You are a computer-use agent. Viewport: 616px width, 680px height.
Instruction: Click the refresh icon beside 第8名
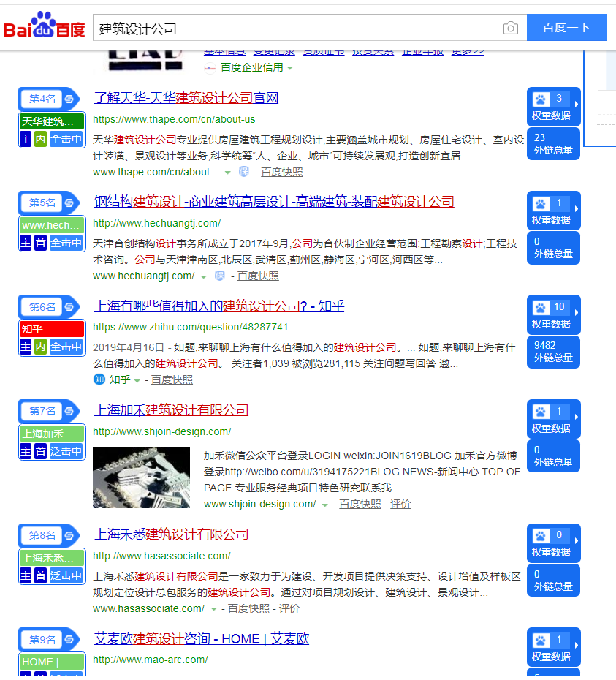(69, 535)
